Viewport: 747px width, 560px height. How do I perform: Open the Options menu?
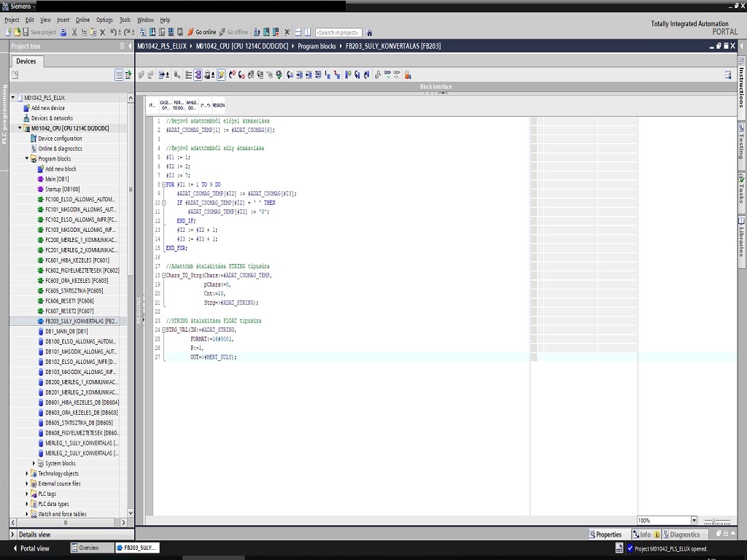click(x=104, y=20)
